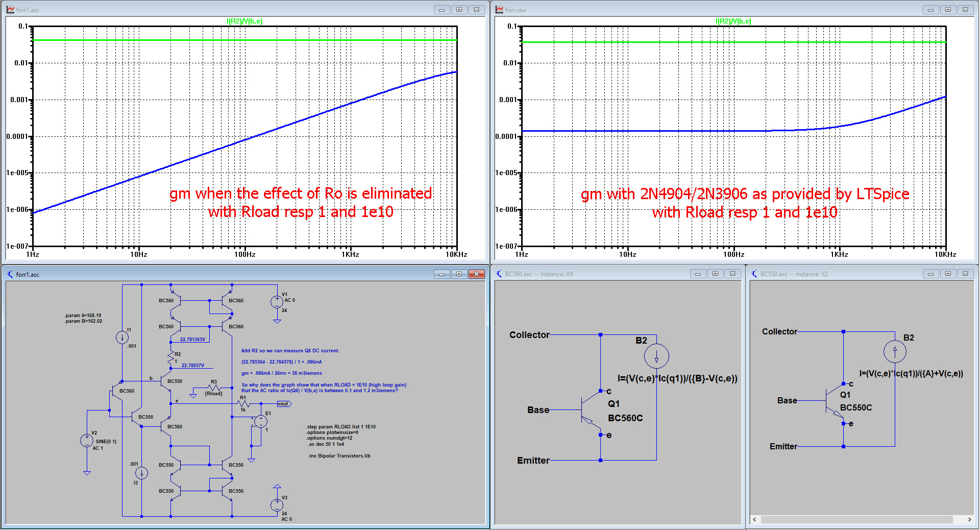
Task: Click the '22.781363V' voltage label
Action: 192,340
